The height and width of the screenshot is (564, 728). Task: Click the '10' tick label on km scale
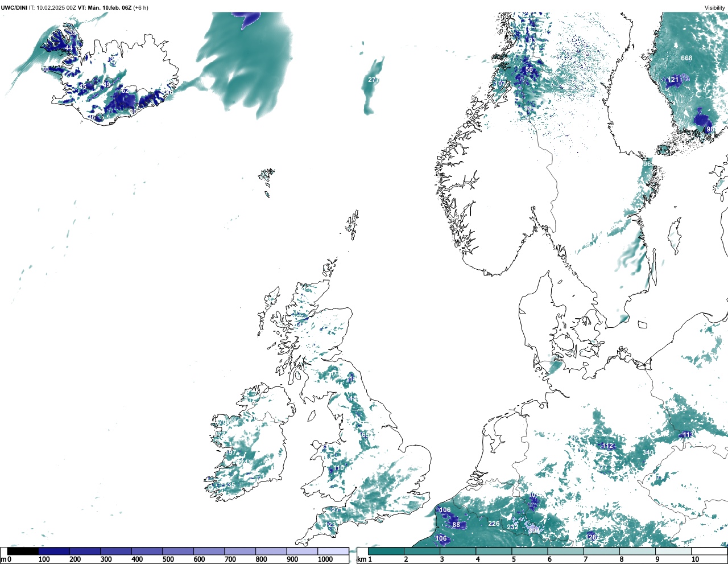click(x=695, y=559)
